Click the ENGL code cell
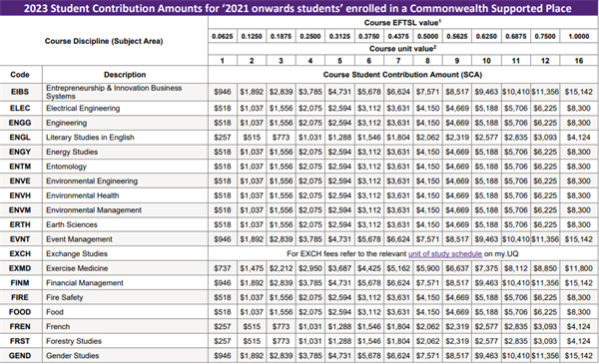Viewport: 599px width, 364px height. click(20, 138)
